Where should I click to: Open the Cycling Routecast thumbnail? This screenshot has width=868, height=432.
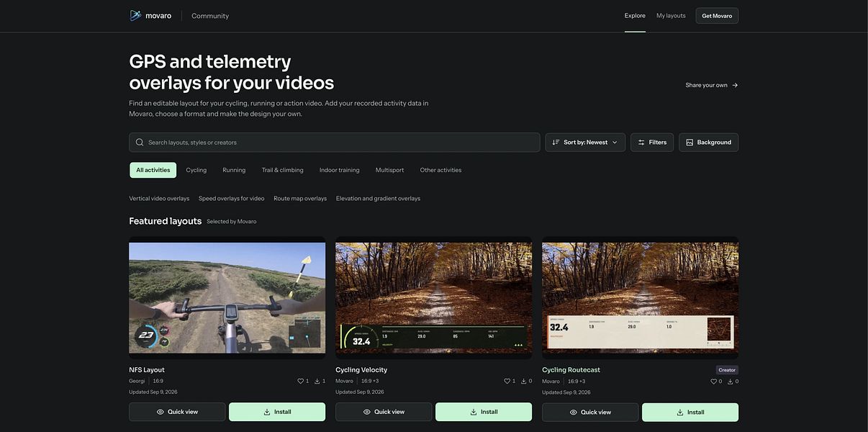coord(641,298)
